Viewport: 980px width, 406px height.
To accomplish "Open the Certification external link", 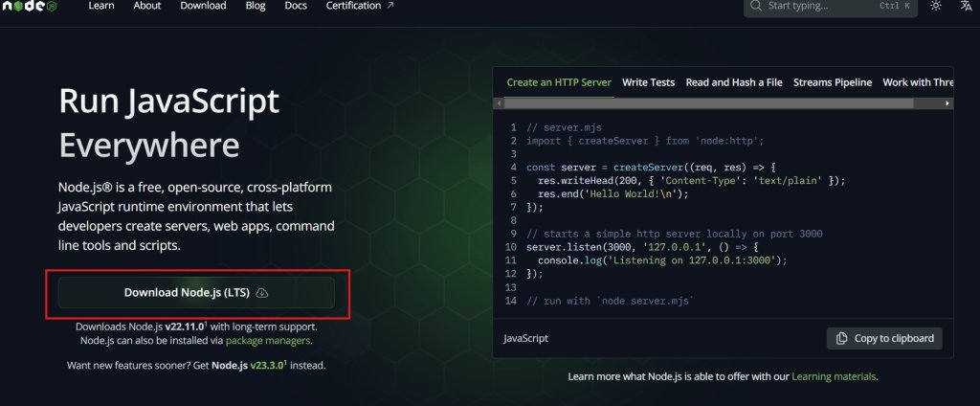I will tap(360, 6).
